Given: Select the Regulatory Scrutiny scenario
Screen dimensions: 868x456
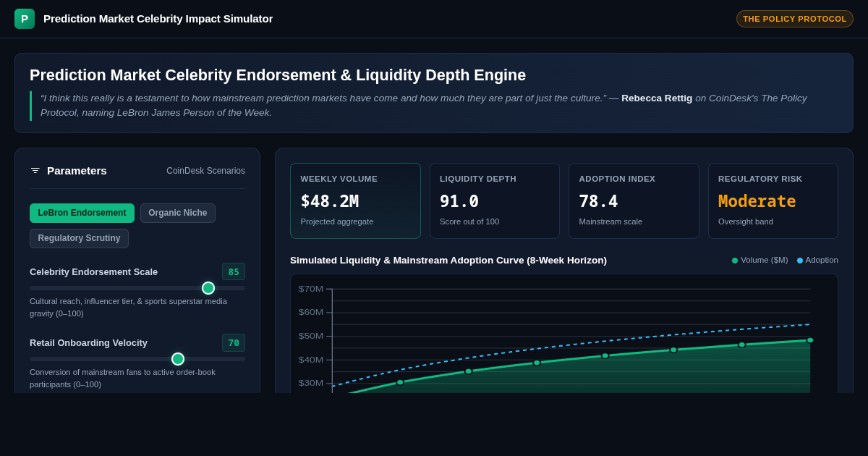Looking at the screenshot, I should click(79, 238).
